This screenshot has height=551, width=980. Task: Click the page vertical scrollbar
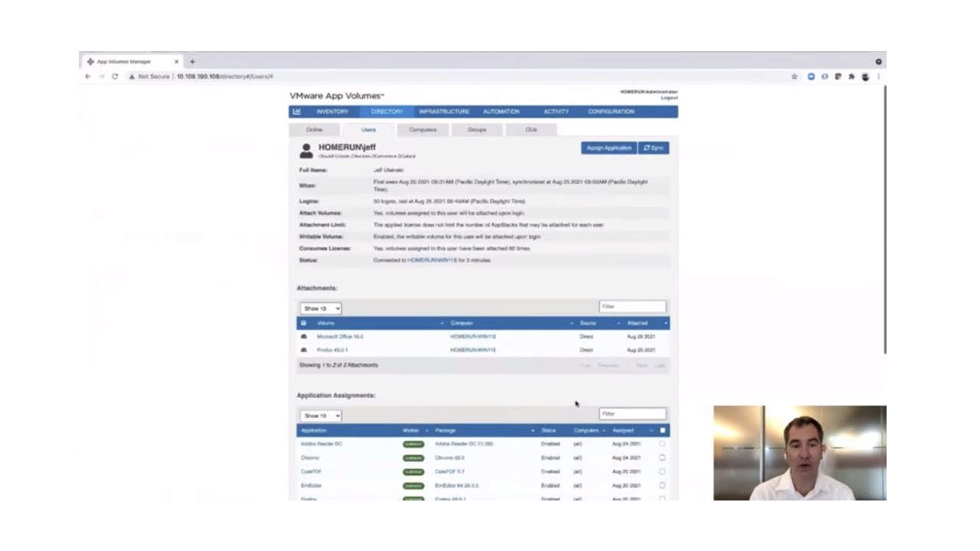pyautogui.click(x=884, y=220)
